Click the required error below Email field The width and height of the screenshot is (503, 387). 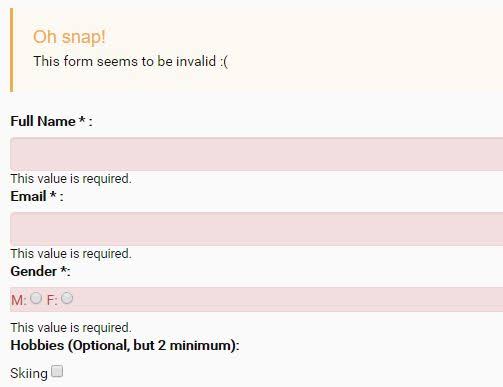coord(71,254)
